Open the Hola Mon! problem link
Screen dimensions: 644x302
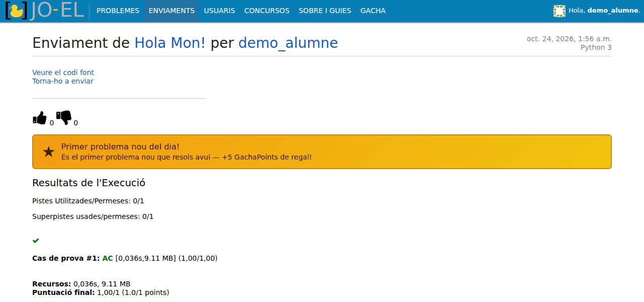coord(170,43)
